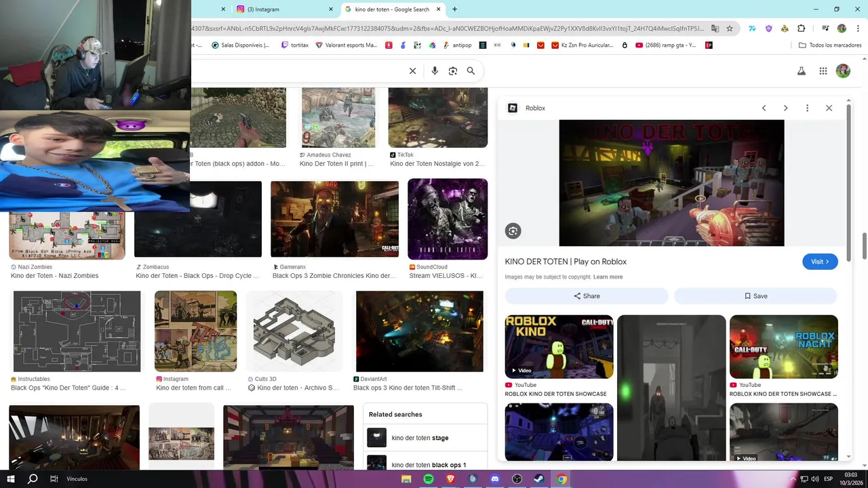This screenshot has height=488, width=868.
Task: Open Windows taskbar search
Action: [33, 479]
